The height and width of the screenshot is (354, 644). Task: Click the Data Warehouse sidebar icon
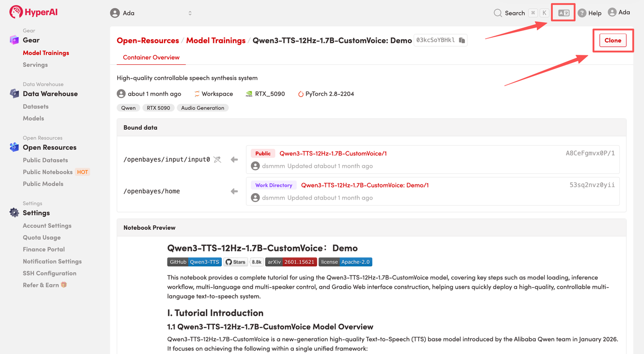coord(14,94)
